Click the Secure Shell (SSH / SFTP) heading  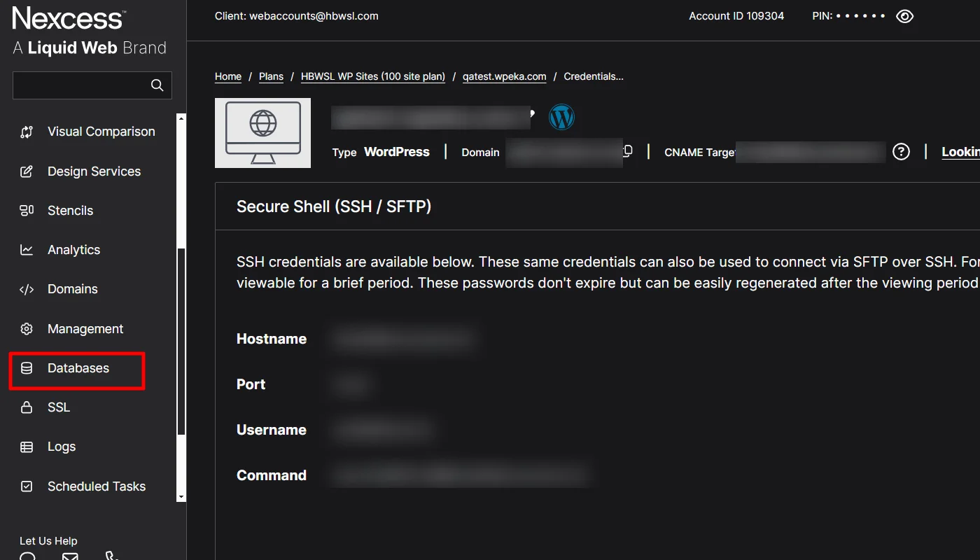334,206
